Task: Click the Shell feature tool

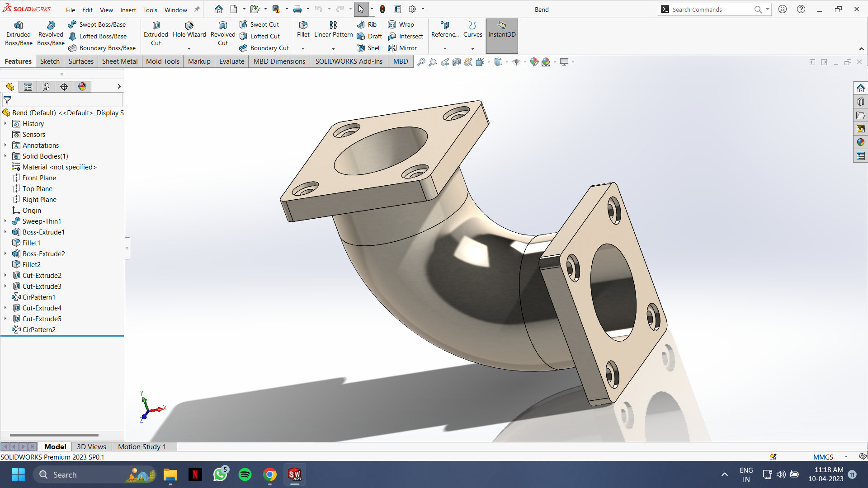Action: (x=368, y=48)
